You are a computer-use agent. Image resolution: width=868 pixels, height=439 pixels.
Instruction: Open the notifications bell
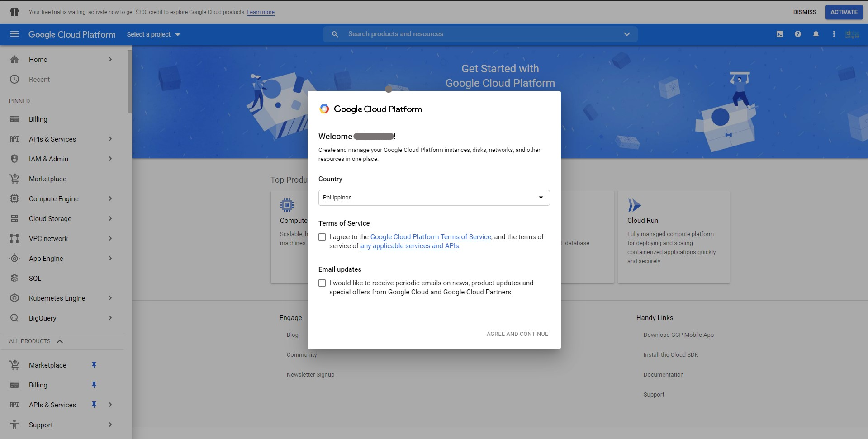coord(816,34)
